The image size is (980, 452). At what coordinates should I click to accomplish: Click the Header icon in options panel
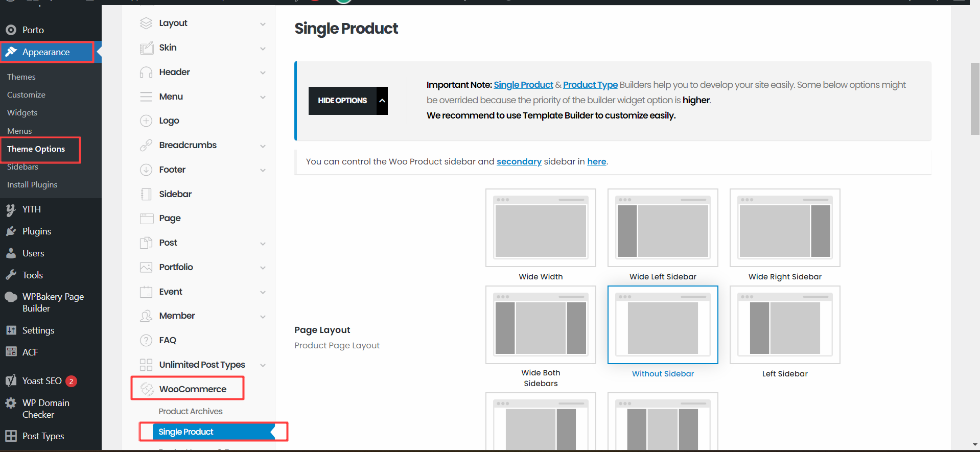click(x=146, y=72)
